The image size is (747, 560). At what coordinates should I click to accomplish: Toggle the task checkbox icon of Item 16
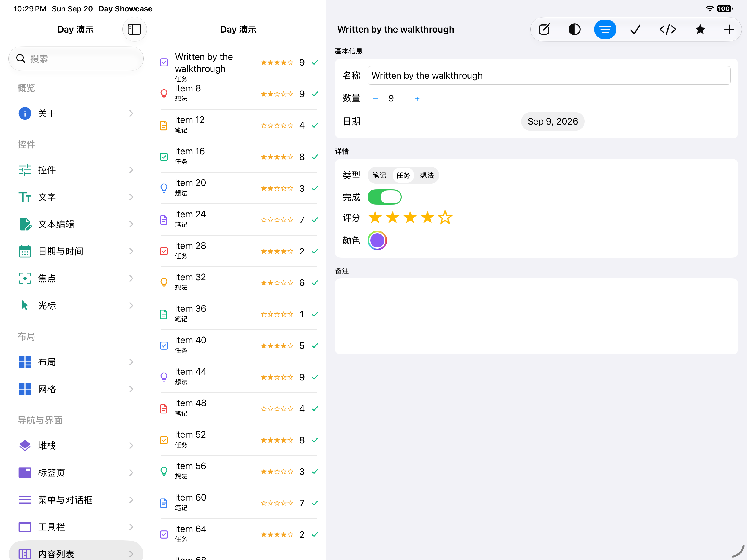164,157
